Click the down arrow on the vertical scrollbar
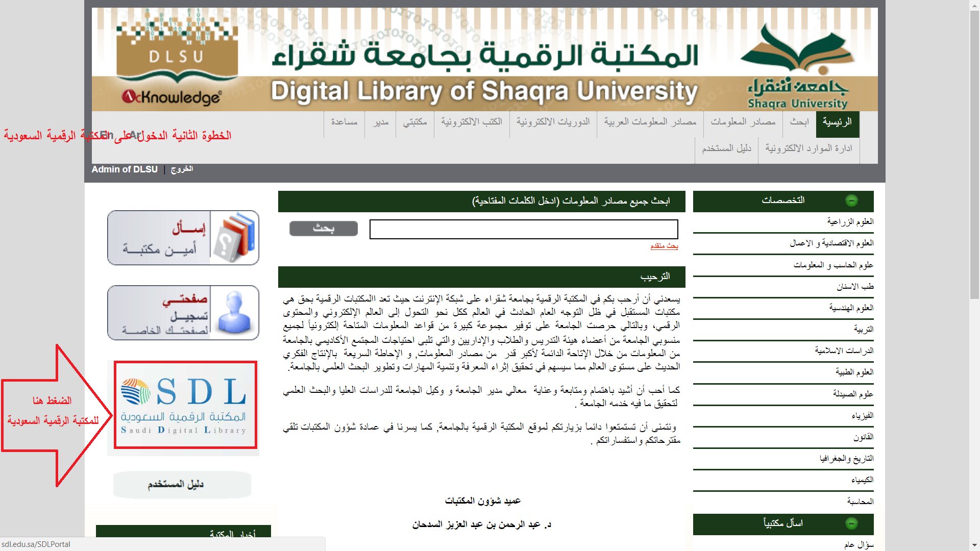Viewport: 980px width, 551px height. [974, 545]
